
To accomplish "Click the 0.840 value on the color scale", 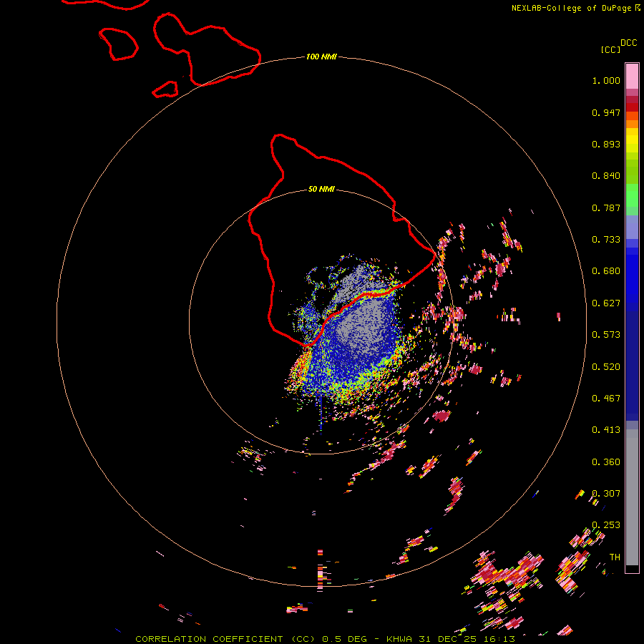I will pos(606,176).
